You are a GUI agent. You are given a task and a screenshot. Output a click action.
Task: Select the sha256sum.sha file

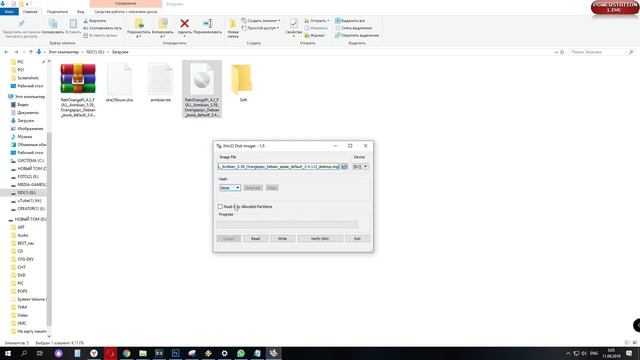click(x=119, y=82)
